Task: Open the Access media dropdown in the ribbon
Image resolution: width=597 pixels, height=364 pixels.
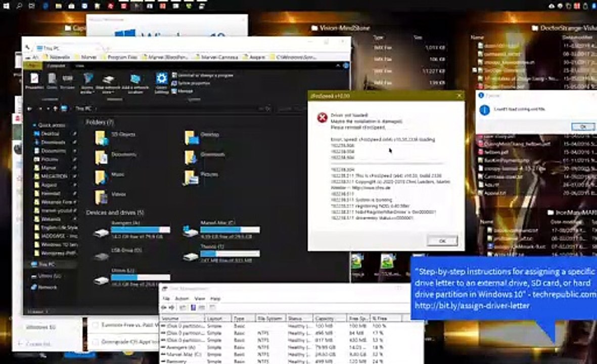Action: [x=87, y=83]
